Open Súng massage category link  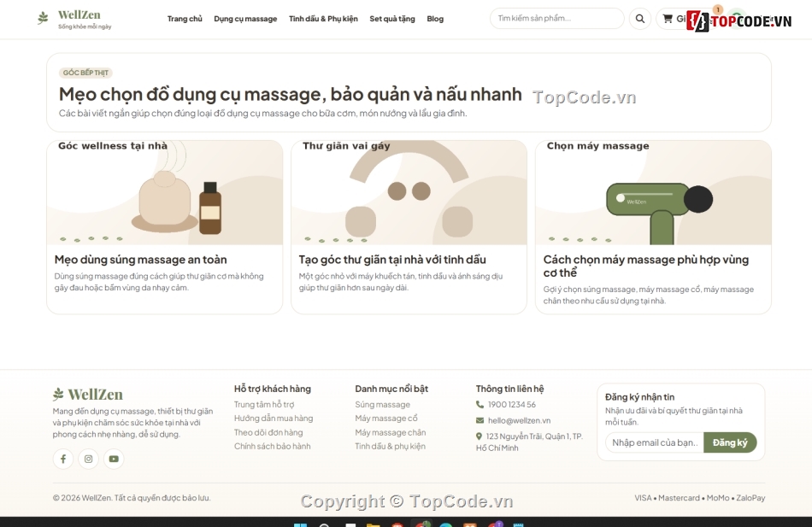tap(383, 404)
